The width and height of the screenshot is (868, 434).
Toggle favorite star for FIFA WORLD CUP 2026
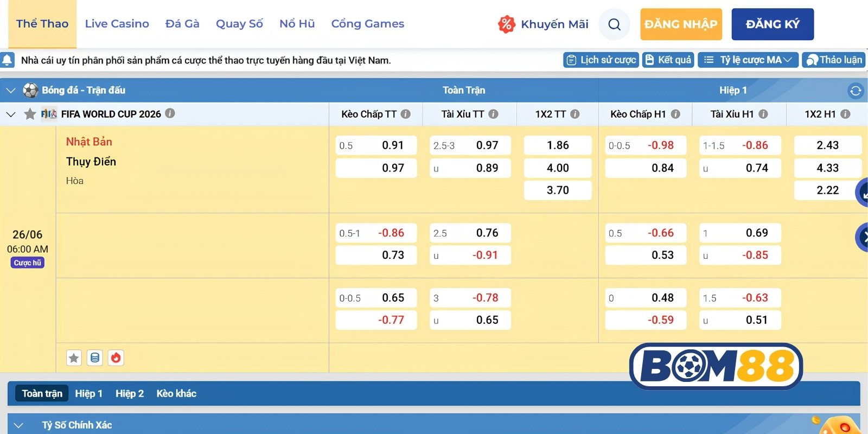click(x=30, y=114)
